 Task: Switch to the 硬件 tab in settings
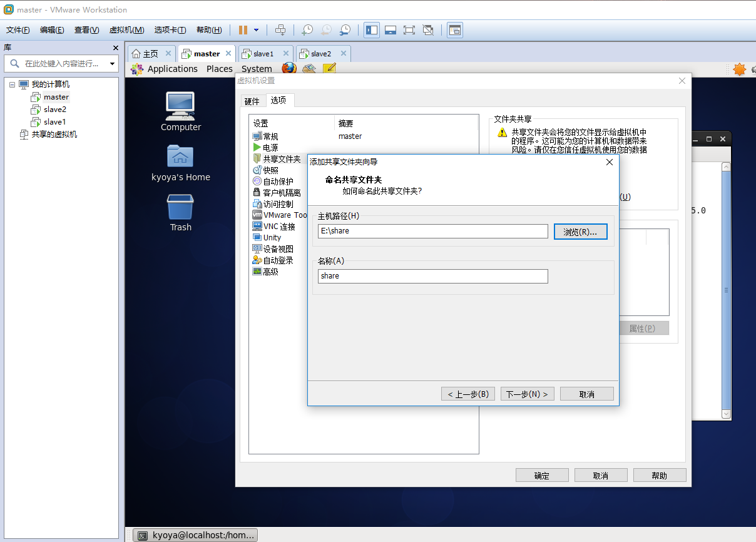(x=252, y=101)
